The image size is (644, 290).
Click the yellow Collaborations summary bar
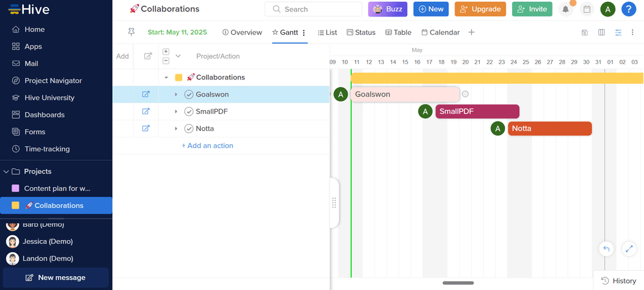(x=497, y=78)
